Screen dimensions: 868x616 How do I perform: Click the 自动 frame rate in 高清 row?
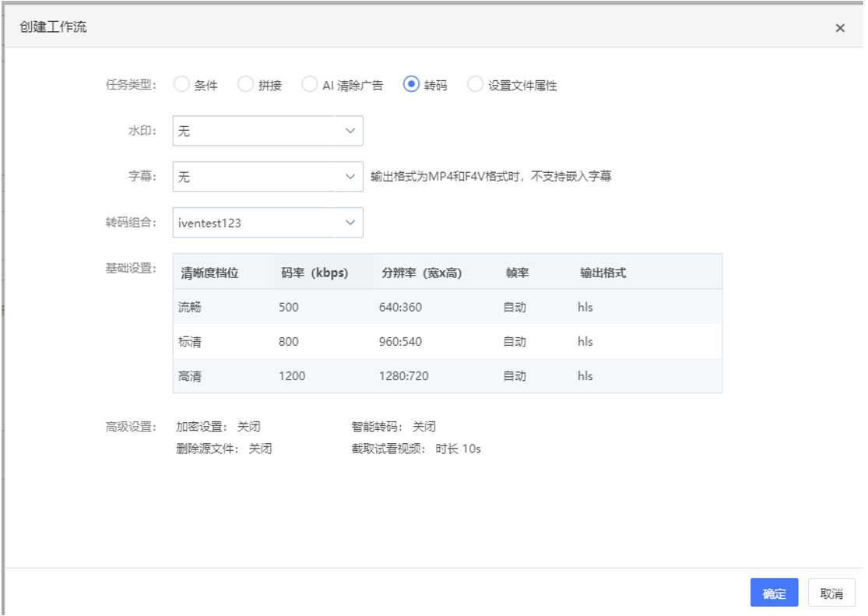pos(515,376)
